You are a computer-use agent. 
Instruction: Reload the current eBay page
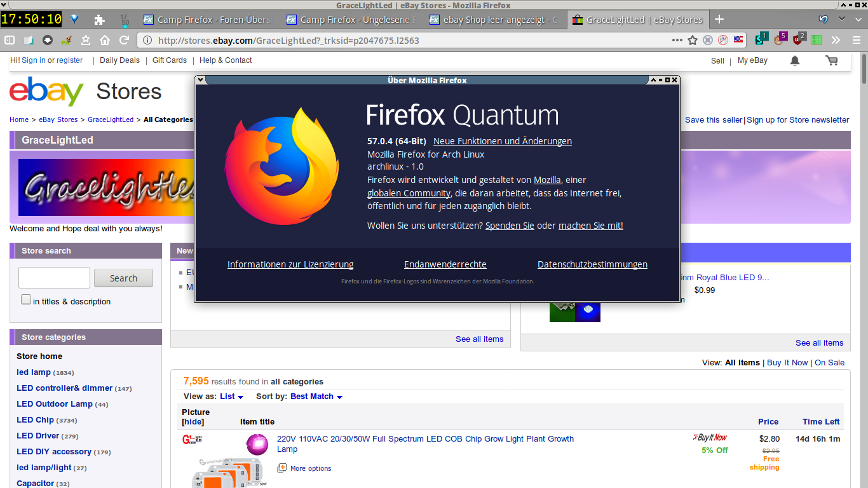(x=124, y=40)
